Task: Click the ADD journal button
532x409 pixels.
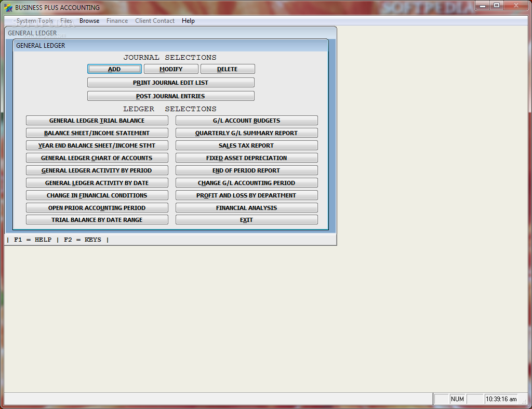Action: point(114,69)
